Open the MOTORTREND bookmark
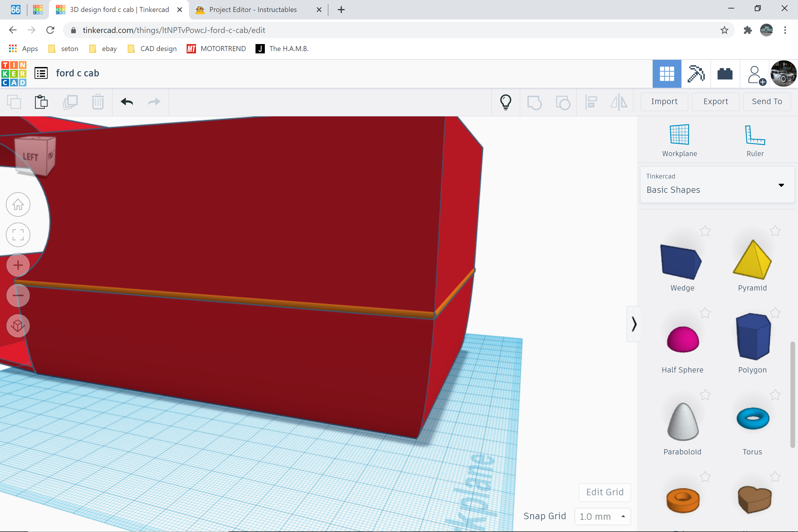 click(x=216, y=48)
